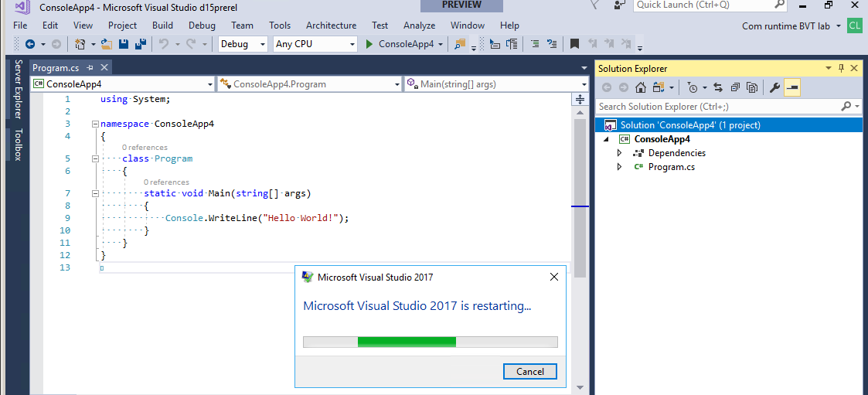Open the Server Explorer side tab

pos(18,89)
